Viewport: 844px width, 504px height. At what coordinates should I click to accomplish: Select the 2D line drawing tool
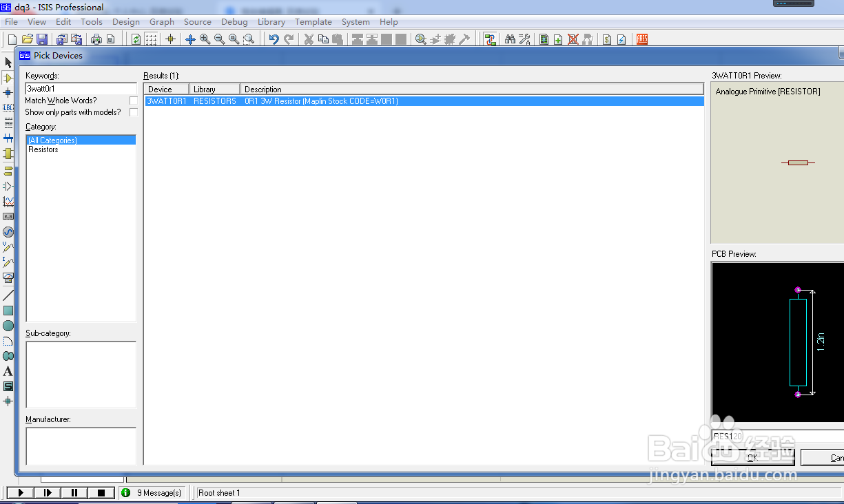pos(8,295)
